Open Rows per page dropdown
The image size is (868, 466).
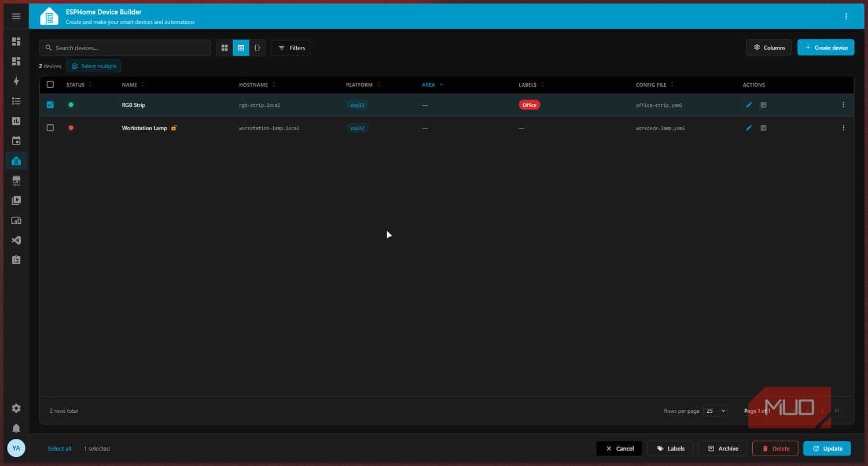click(x=715, y=410)
